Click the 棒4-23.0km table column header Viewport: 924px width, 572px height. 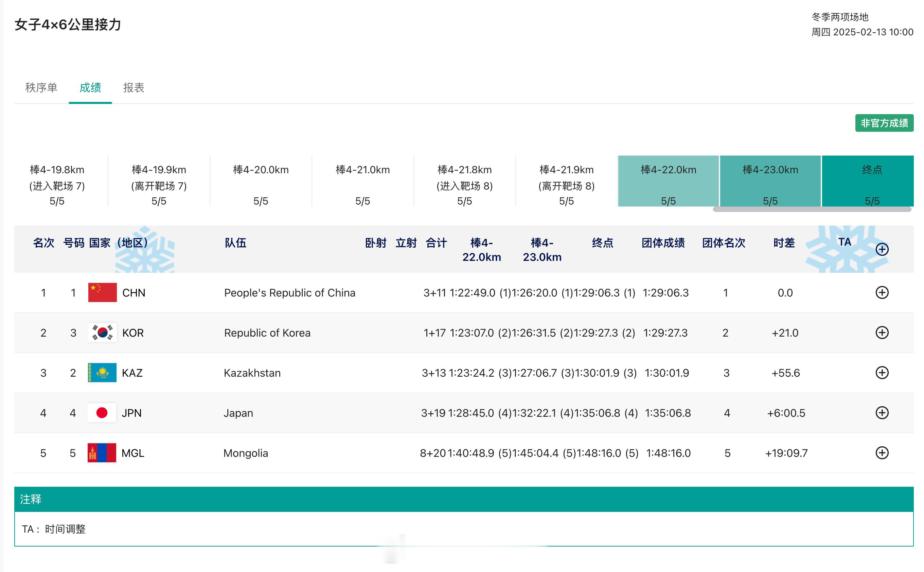[542, 250]
